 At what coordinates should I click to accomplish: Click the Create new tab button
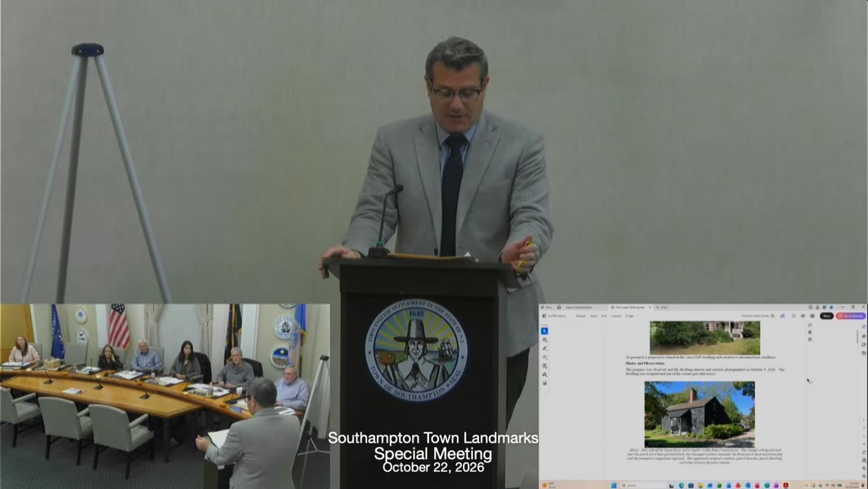(x=663, y=307)
